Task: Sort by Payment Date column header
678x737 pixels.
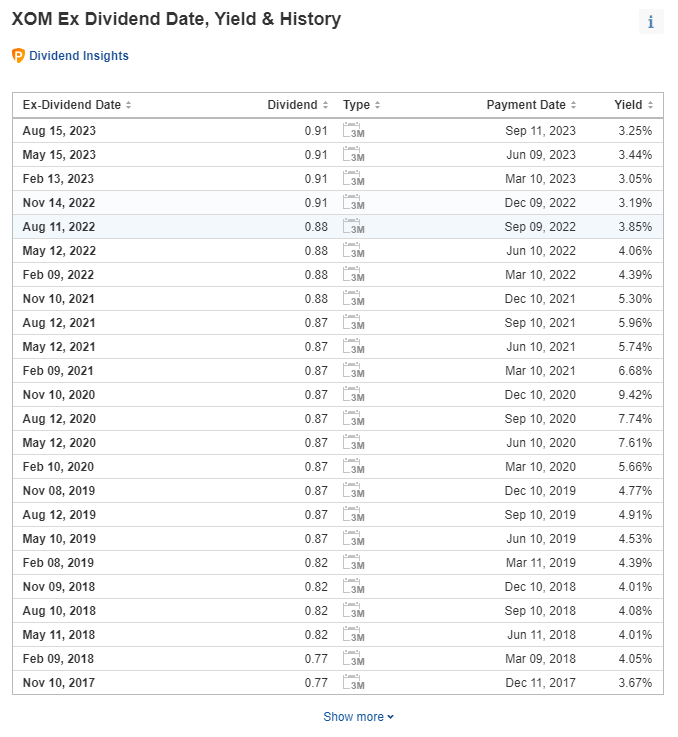Action: click(x=531, y=105)
